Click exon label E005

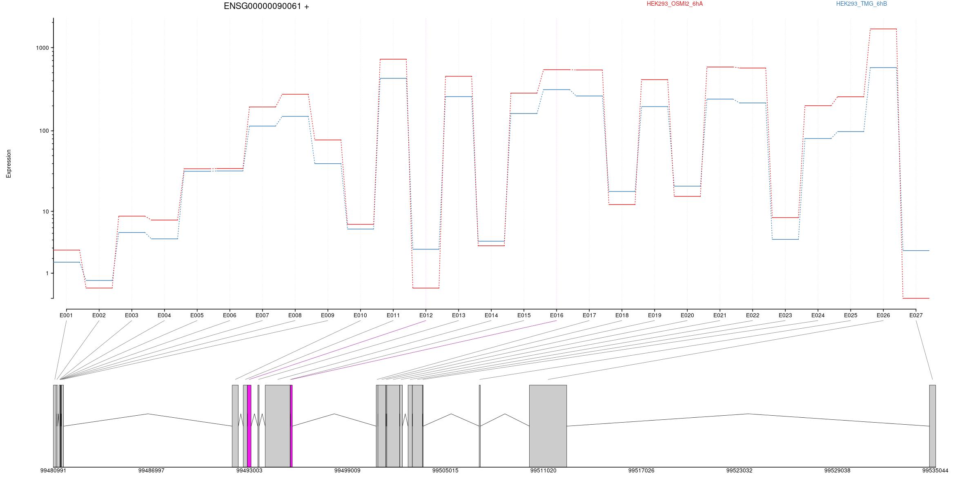pyautogui.click(x=197, y=315)
